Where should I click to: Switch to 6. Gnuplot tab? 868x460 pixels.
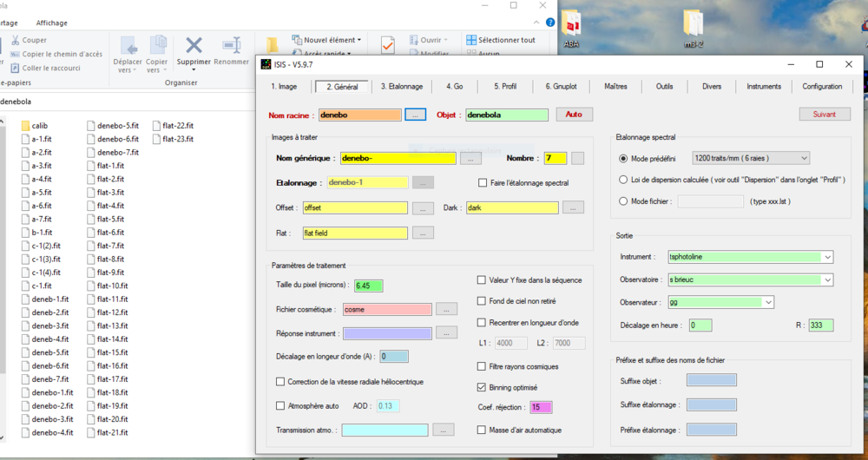[562, 86]
